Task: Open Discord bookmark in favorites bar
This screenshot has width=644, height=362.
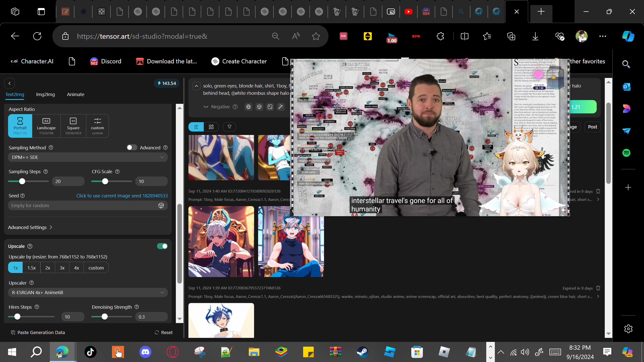Action: coord(106,61)
